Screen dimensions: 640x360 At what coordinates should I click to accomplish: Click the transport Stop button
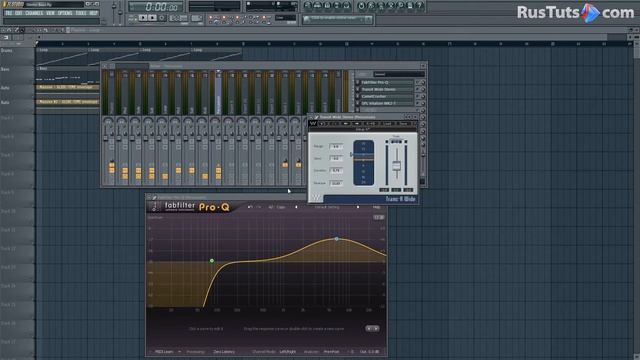coord(152,18)
